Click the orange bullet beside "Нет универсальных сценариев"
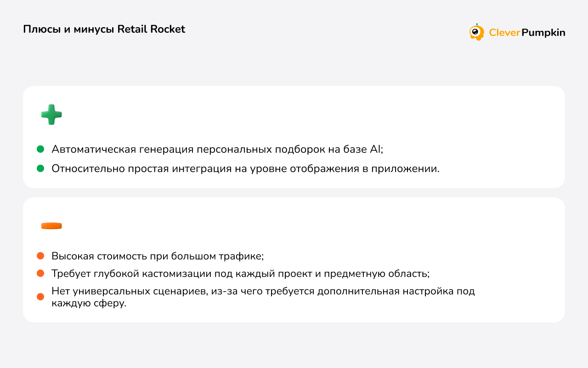The image size is (588, 368). pyautogui.click(x=40, y=297)
